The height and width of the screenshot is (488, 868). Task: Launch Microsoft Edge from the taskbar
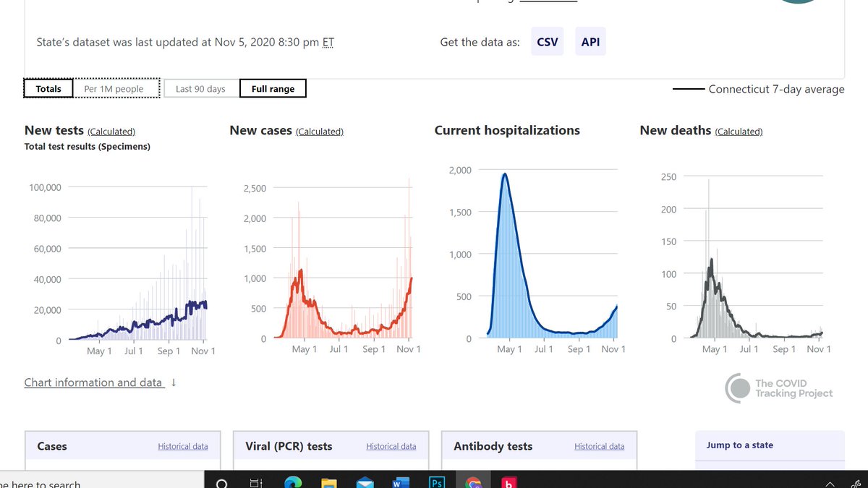pos(292,482)
